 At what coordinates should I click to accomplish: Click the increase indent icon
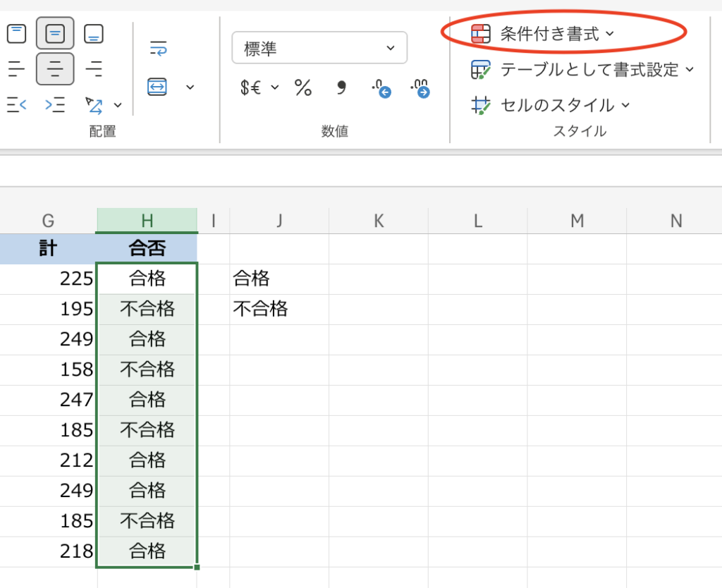[55, 106]
